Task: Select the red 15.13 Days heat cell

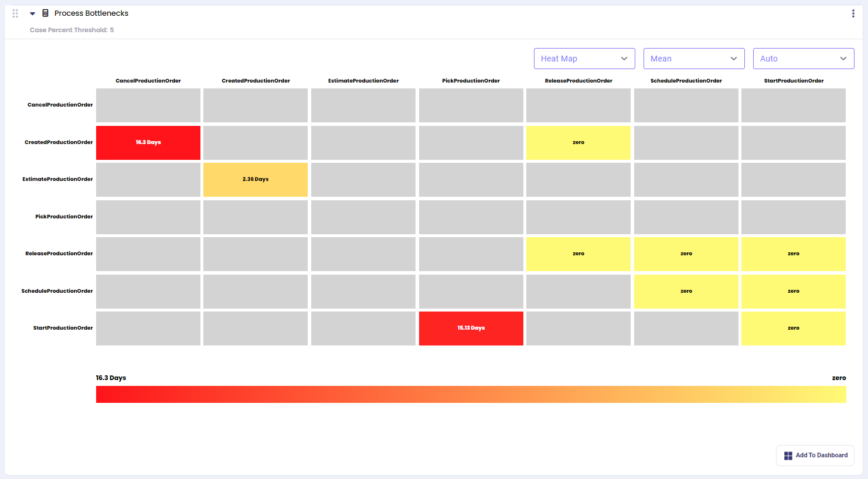Action: [471, 328]
